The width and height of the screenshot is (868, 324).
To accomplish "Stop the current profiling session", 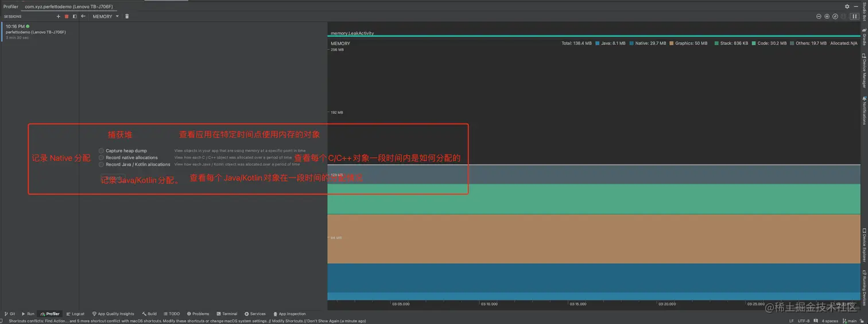I will click(x=67, y=17).
